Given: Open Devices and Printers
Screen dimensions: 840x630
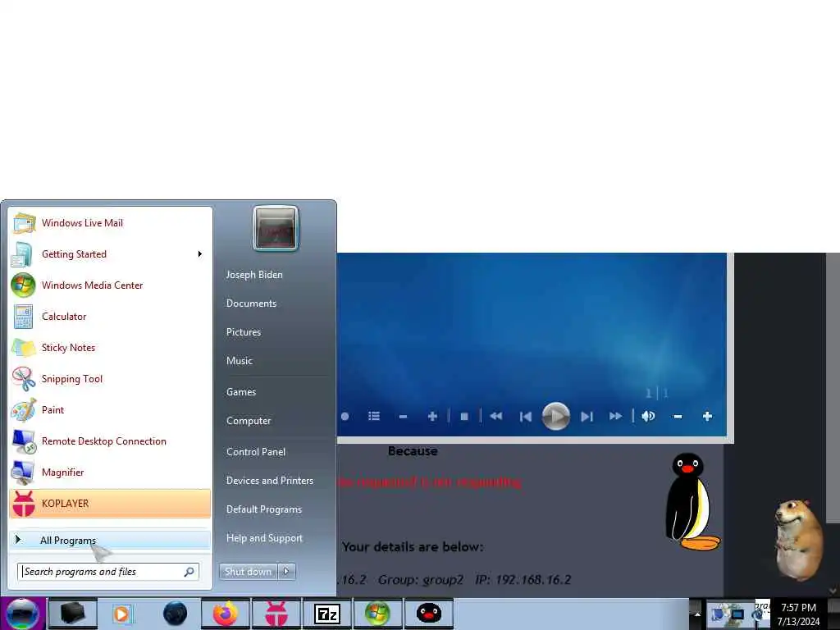Looking at the screenshot, I should [x=269, y=481].
